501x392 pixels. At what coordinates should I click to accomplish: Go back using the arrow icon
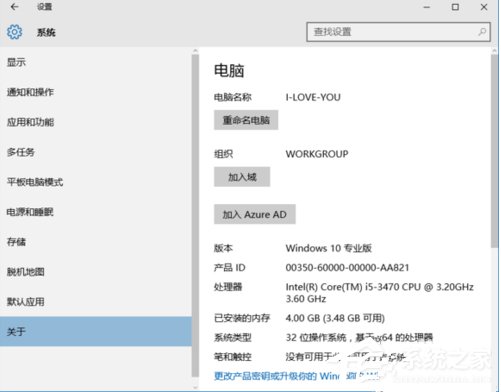[x=14, y=7]
